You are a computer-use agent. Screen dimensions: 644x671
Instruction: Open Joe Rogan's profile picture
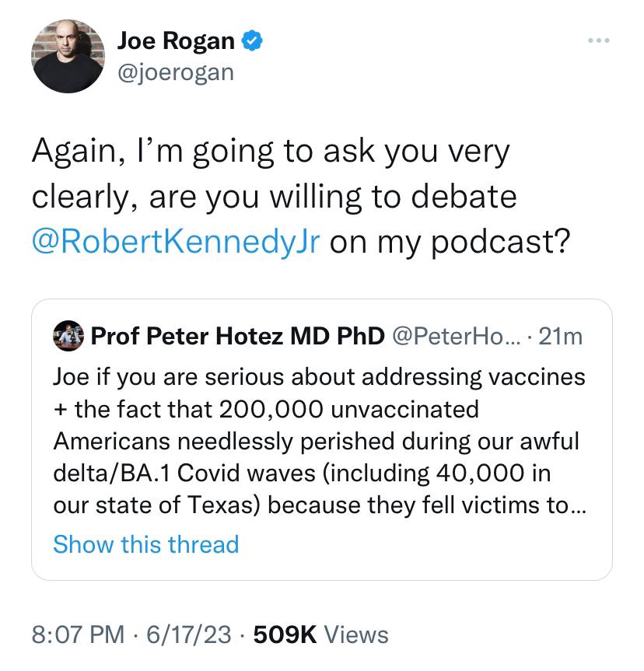[68, 56]
